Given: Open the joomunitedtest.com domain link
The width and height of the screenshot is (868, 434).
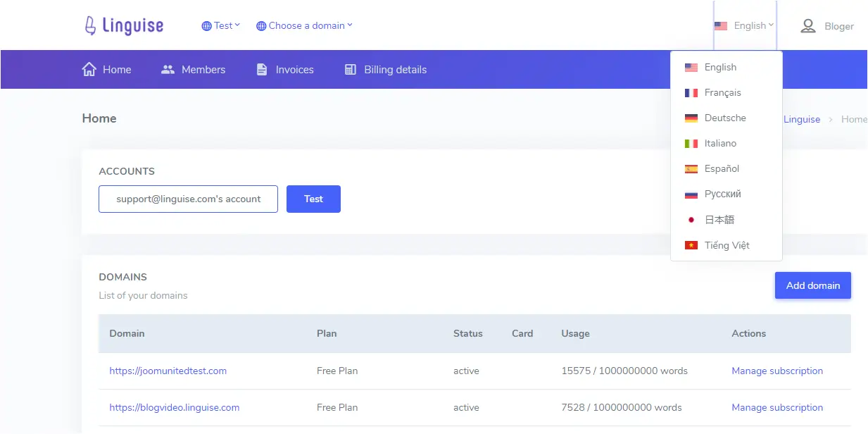Looking at the screenshot, I should coord(168,371).
